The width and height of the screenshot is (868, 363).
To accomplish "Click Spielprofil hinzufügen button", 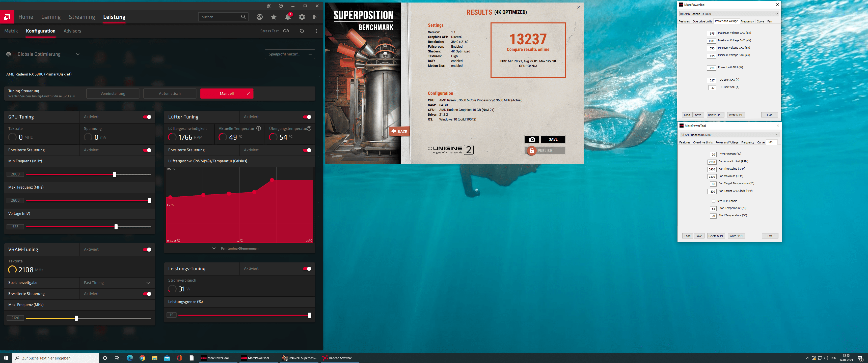I will click(290, 54).
